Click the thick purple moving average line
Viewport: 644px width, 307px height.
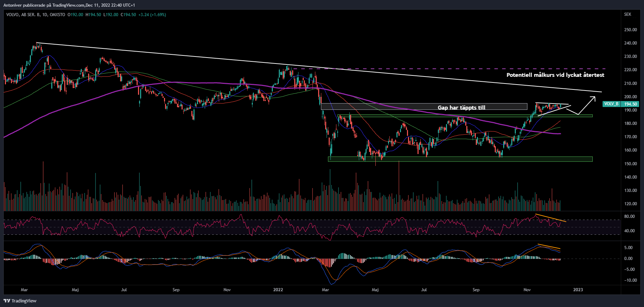(x=176, y=82)
